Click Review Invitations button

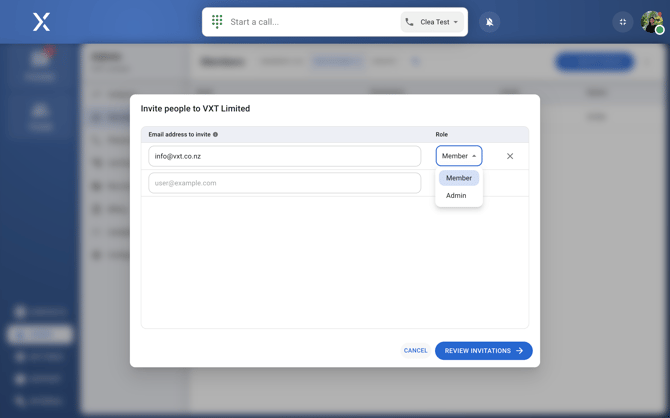tap(484, 350)
